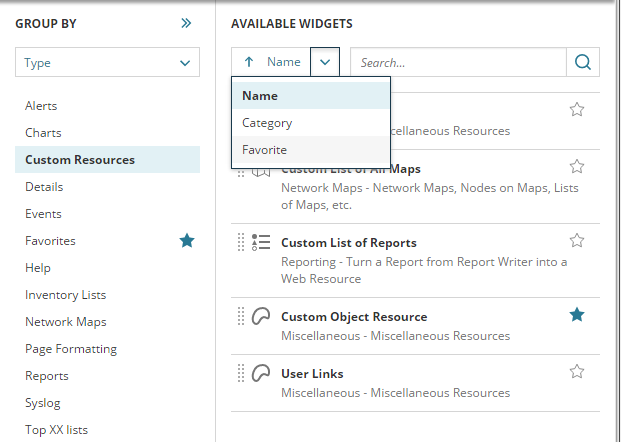Open the Top XX lists group
The height and width of the screenshot is (442, 621).
point(56,430)
